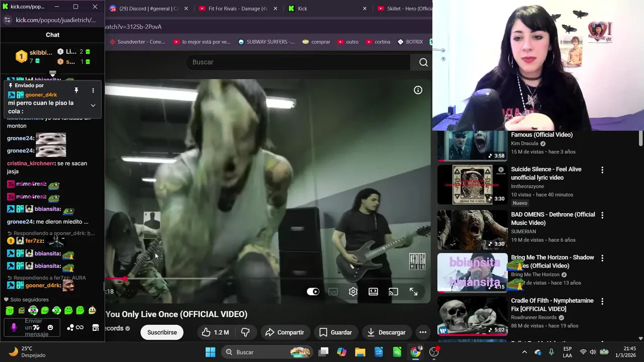The width and height of the screenshot is (644, 362).
Task: Open more actions menu under the video
Action: [423, 332]
